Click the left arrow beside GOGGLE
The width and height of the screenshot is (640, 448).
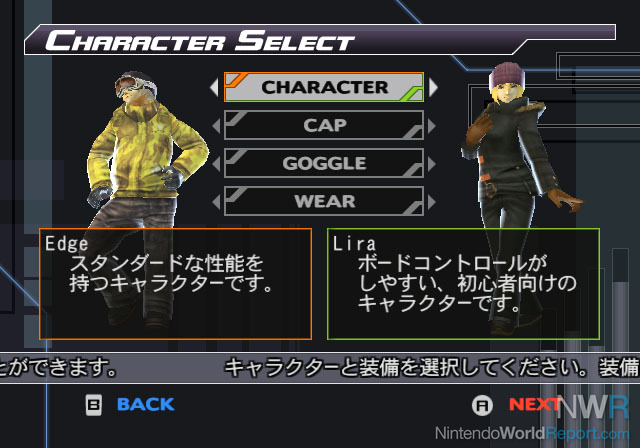(x=216, y=164)
